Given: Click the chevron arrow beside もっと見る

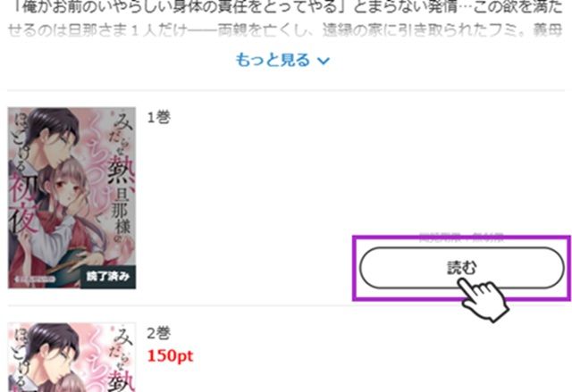Looking at the screenshot, I should point(324,61).
